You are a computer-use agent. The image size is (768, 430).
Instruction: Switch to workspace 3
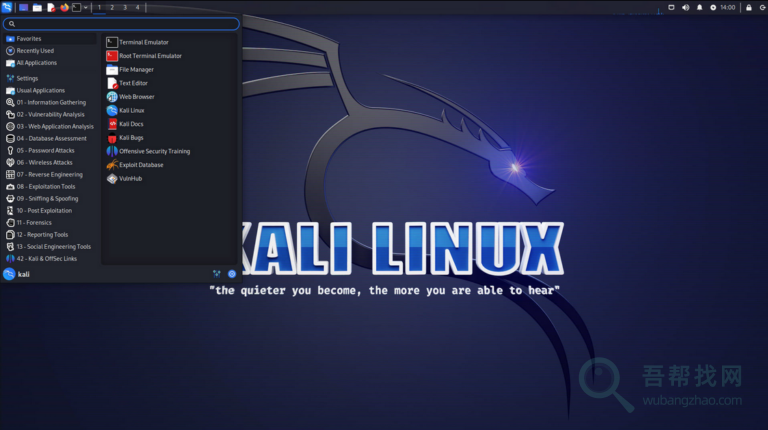[124, 7]
